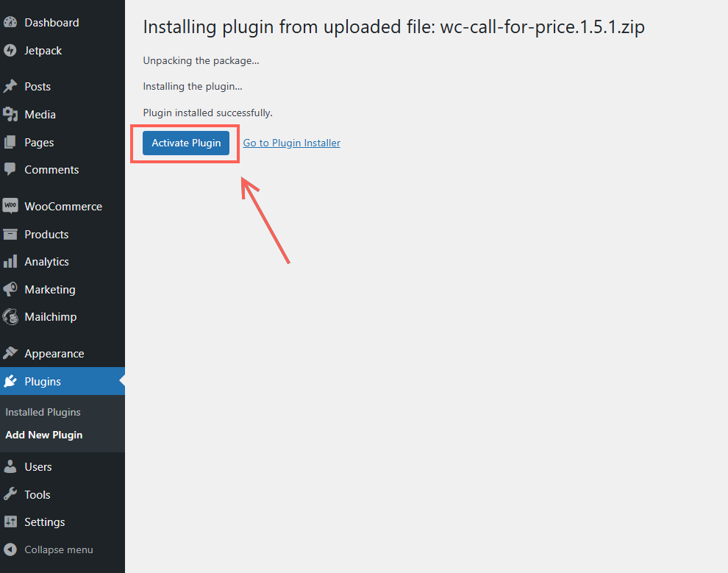
Task: Click the Posts pushpin icon
Action: tap(10, 86)
